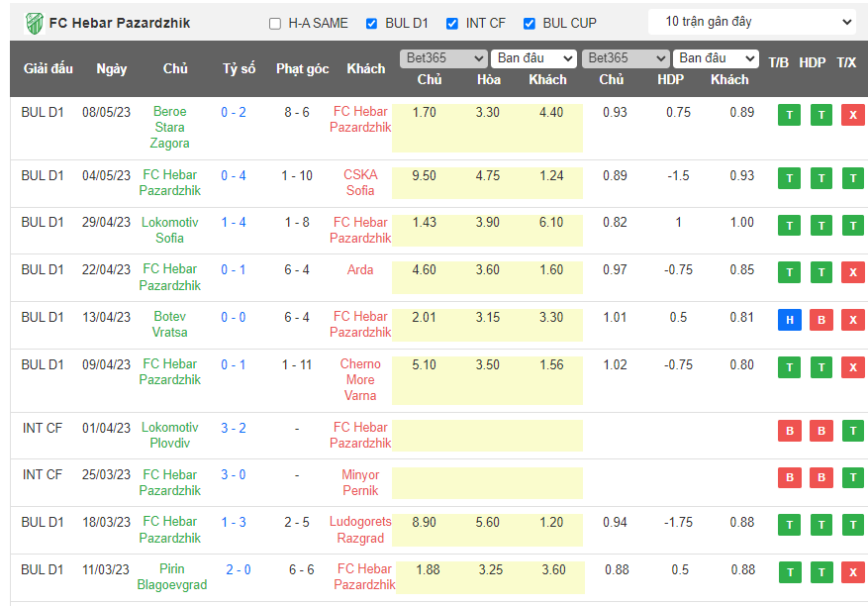Click the blue H badge in Botev Vratsa row
Viewport: 868px width, 606px height.
point(789,320)
